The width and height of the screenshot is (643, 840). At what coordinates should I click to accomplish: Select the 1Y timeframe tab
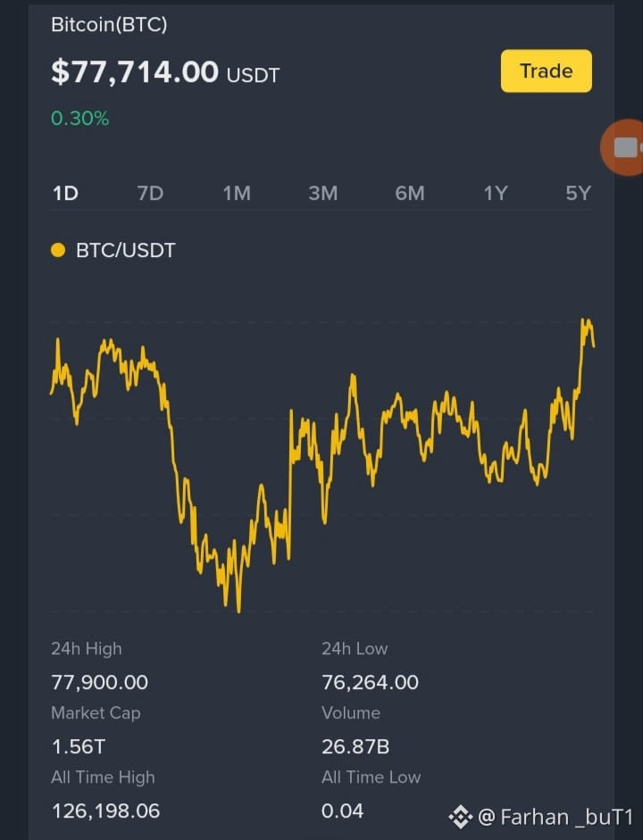(496, 193)
